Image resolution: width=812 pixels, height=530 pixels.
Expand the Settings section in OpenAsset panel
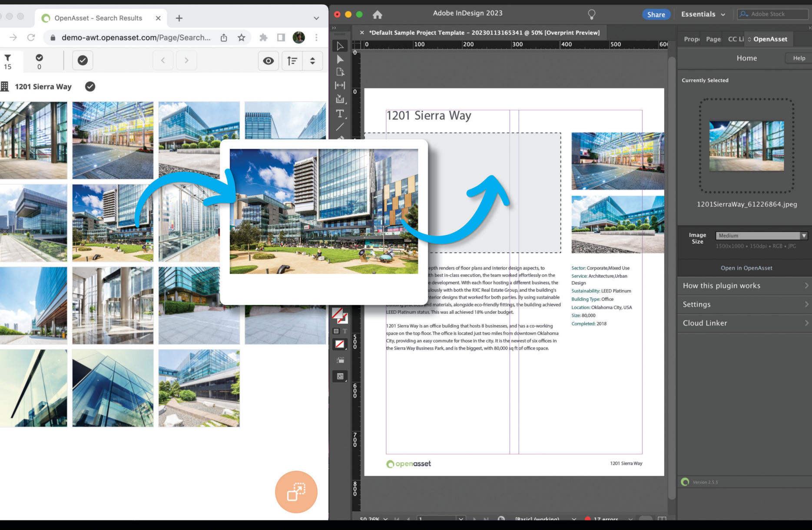tap(745, 305)
